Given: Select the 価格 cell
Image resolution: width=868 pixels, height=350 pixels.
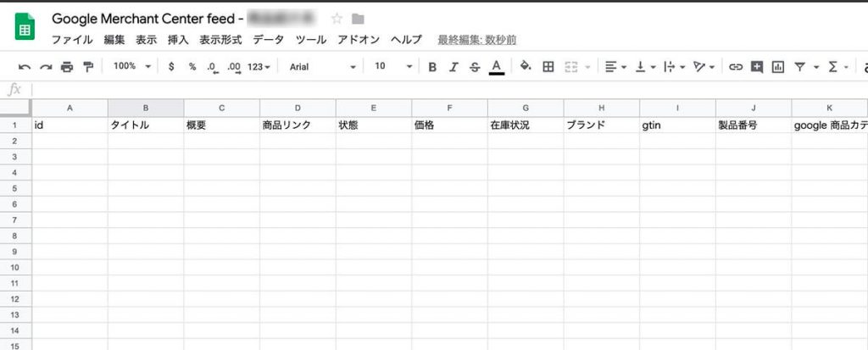Looking at the screenshot, I should point(449,125).
